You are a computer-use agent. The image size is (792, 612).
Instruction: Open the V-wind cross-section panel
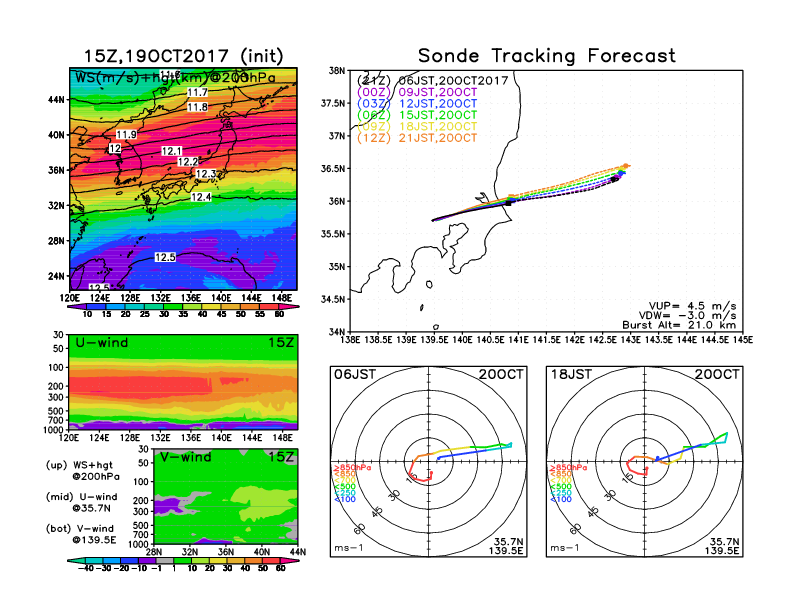(226, 496)
